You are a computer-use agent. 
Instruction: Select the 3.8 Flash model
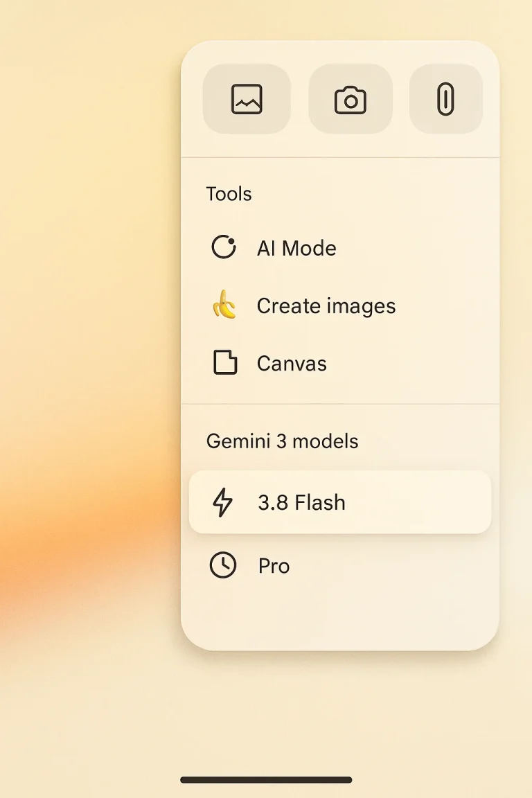tap(340, 502)
